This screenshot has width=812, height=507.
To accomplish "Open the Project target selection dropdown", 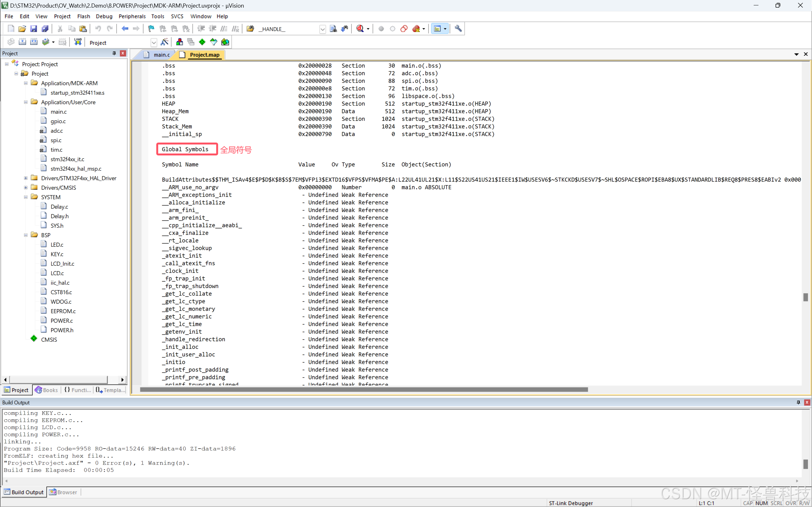I will (x=154, y=42).
